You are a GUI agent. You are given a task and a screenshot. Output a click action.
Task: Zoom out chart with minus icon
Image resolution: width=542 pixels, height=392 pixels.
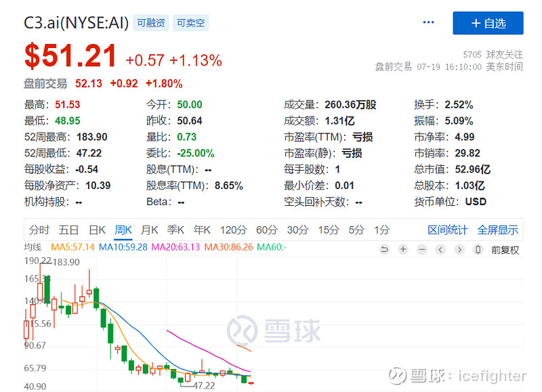coord(422,249)
